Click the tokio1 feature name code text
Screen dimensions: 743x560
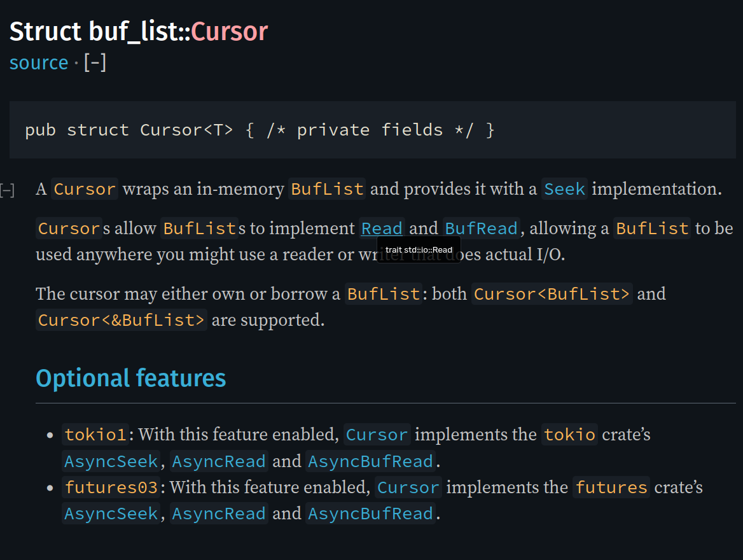(96, 435)
